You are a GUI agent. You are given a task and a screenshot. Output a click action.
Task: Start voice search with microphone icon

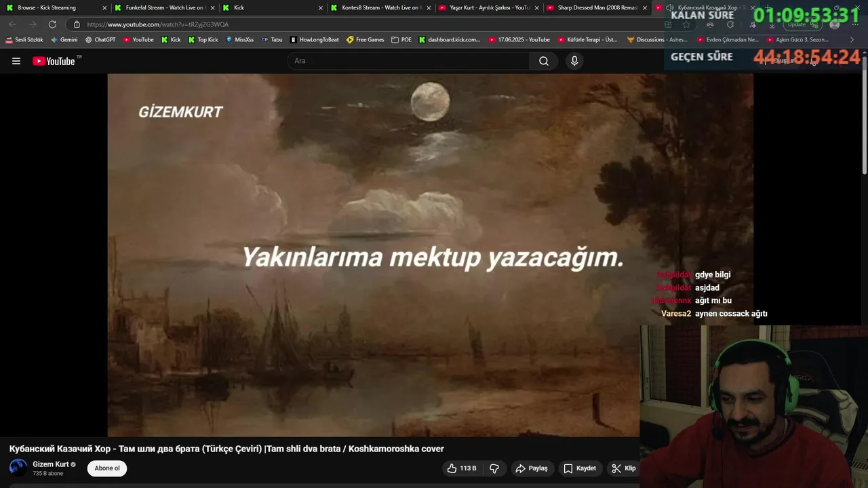[x=574, y=61]
